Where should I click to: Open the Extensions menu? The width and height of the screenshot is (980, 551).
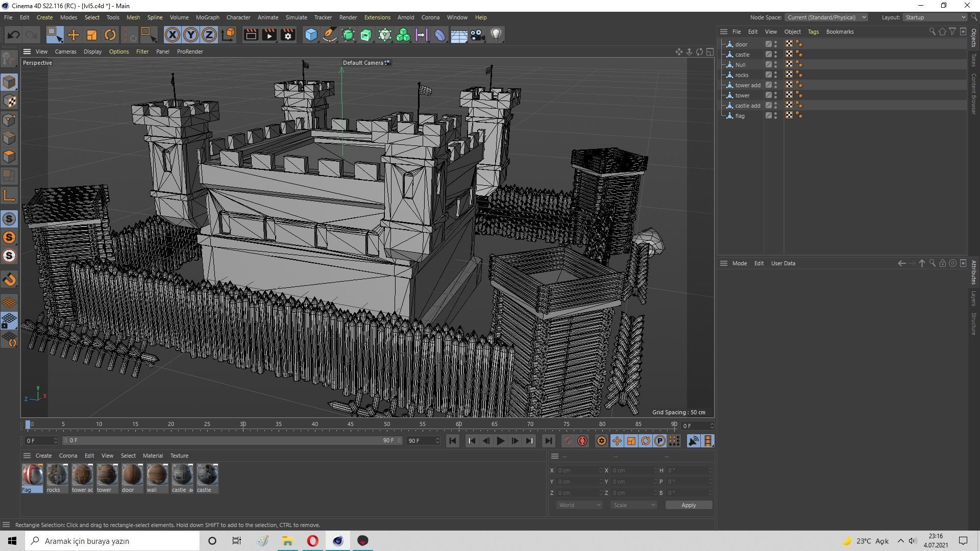click(377, 17)
